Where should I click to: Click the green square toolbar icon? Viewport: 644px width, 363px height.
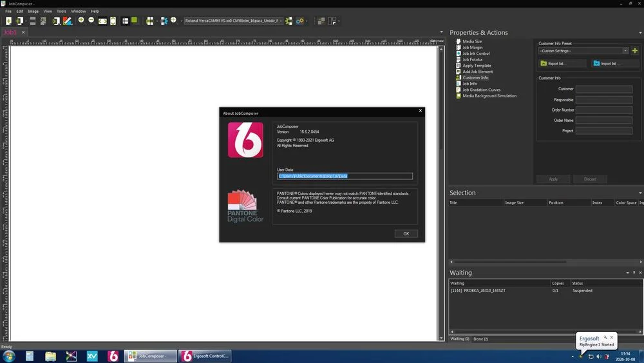135,20
